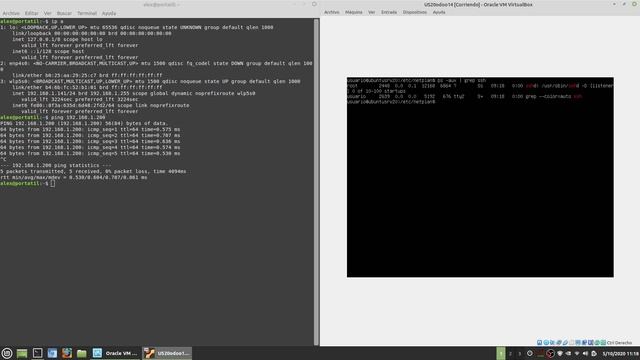Open the Buscar menu in the terminal
This screenshot has width=640, height=360.
[64, 13]
